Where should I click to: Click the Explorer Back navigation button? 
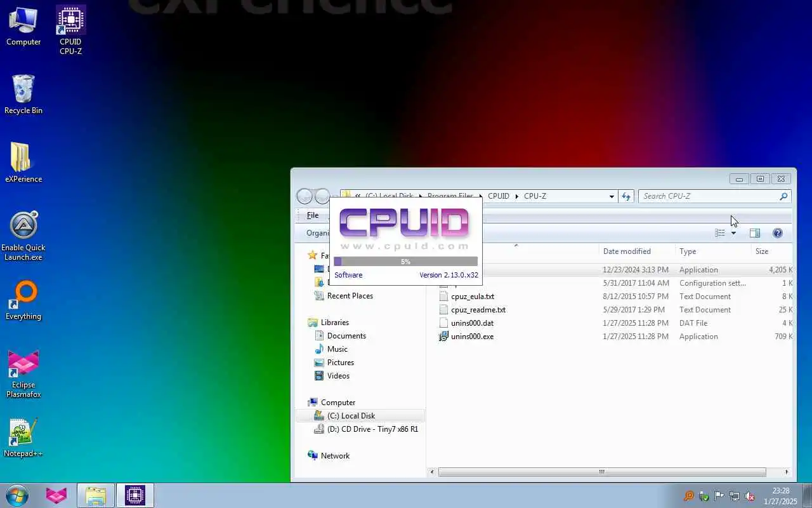304,196
